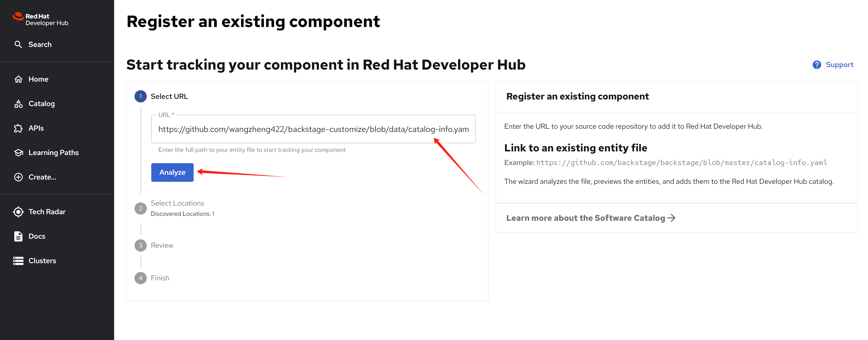Viewport: 868px width, 340px height.
Task: Click the Tech Radar target icon
Action: [18, 212]
